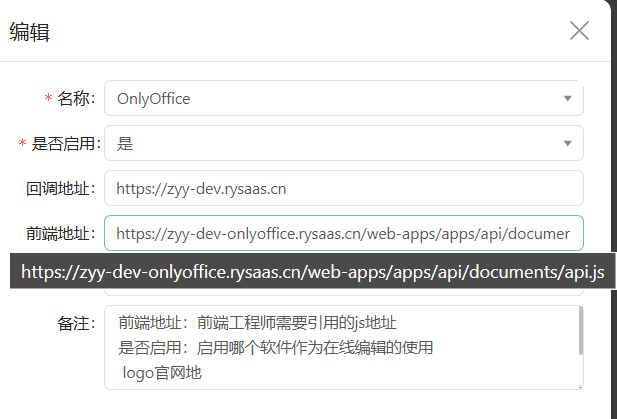Click the 编辑 dialog title
The width and height of the screenshot is (617, 419).
coord(30,32)
